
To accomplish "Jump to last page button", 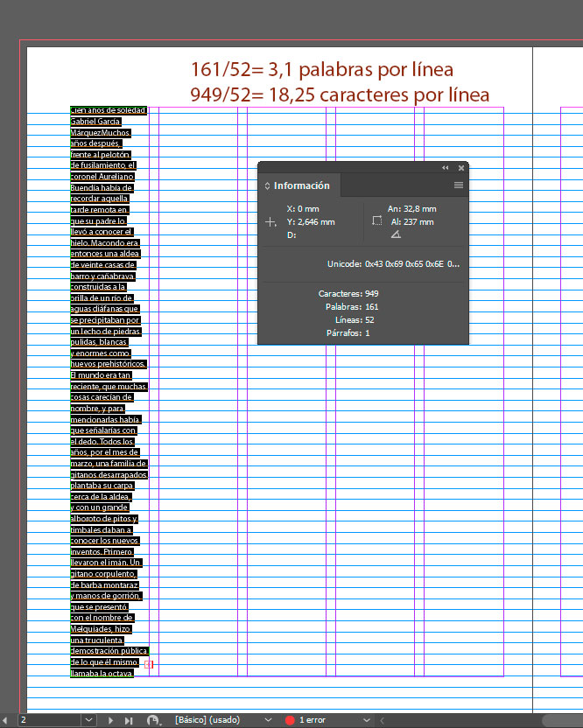I will 129,720.
